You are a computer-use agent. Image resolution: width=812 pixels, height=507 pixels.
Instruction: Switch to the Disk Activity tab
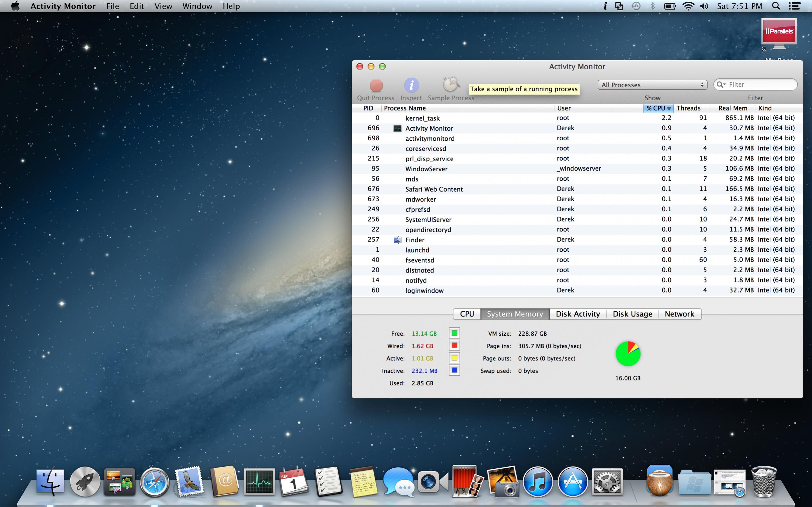pos(578,314)
